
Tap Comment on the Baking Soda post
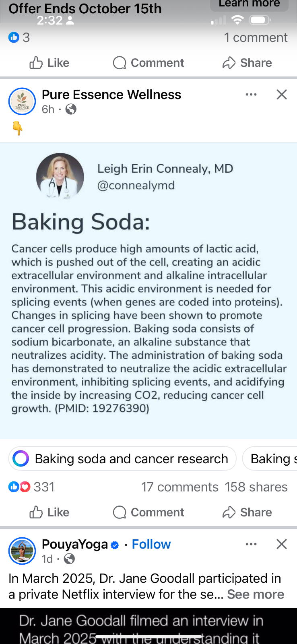click(x=148, y=512)
